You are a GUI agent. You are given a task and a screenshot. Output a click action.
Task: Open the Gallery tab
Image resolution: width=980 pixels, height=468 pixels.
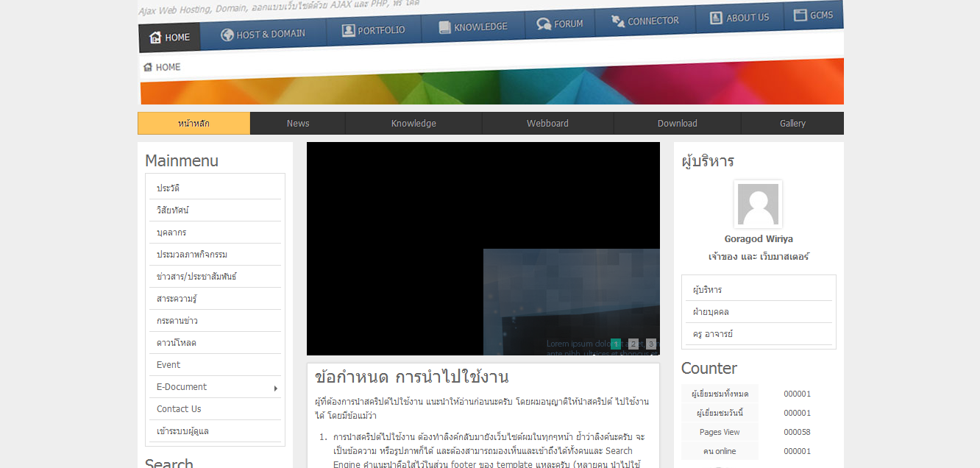tap(792, 124)
